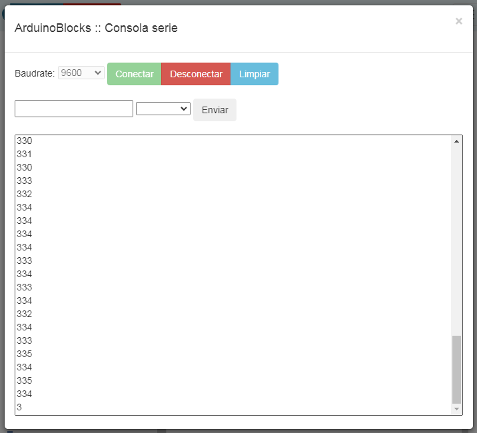Select the topmost 330 reading

pyautogui.click(x=24, y=141)
